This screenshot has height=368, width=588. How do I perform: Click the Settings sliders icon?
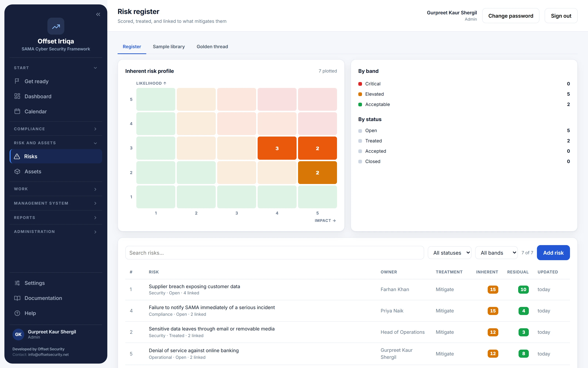(x=17, y=283)
